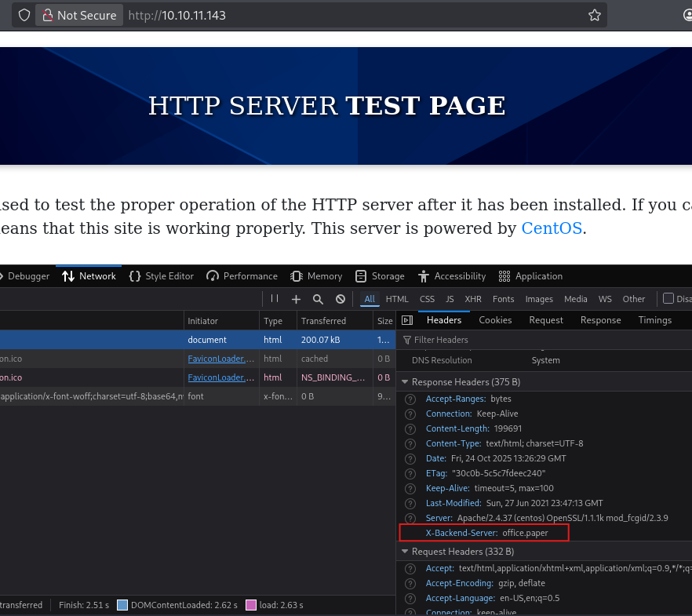This screenshot has width=692, height=616.
Task: Filter requests by WS
Action: [x=605, y=299]
